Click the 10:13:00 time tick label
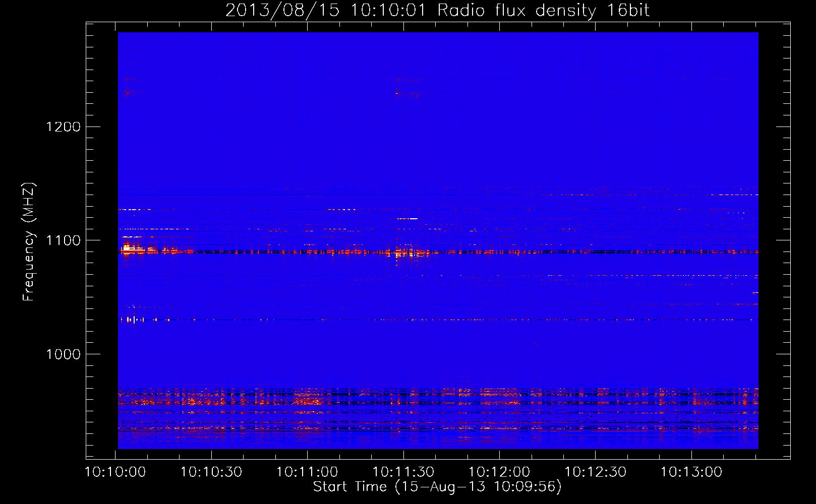 point(691,472)
